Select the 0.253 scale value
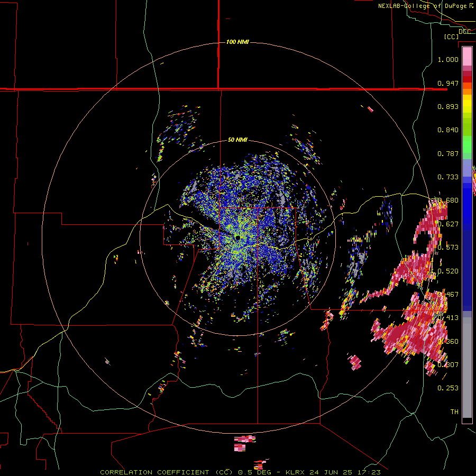Screen dimensions: 476x476 448,388
